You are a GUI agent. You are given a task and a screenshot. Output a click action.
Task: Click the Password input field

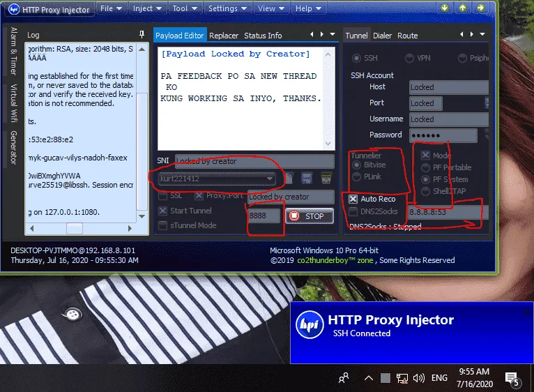point(443,135)
